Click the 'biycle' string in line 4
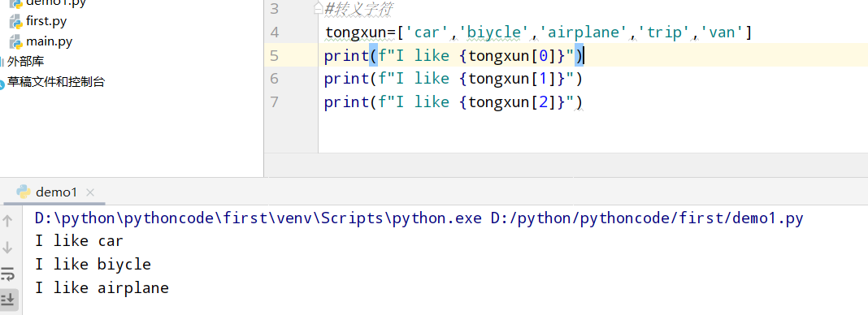This screenshot has width=868, height=315. 494,32
